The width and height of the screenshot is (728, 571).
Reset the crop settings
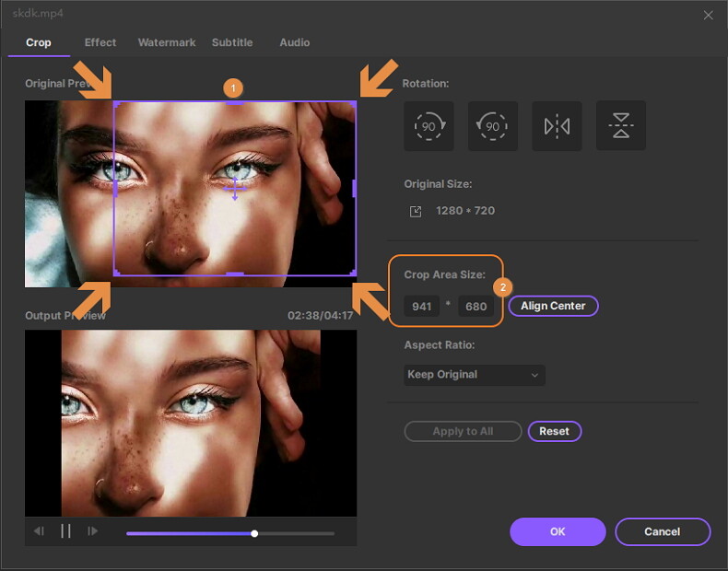tap(554, 431)
